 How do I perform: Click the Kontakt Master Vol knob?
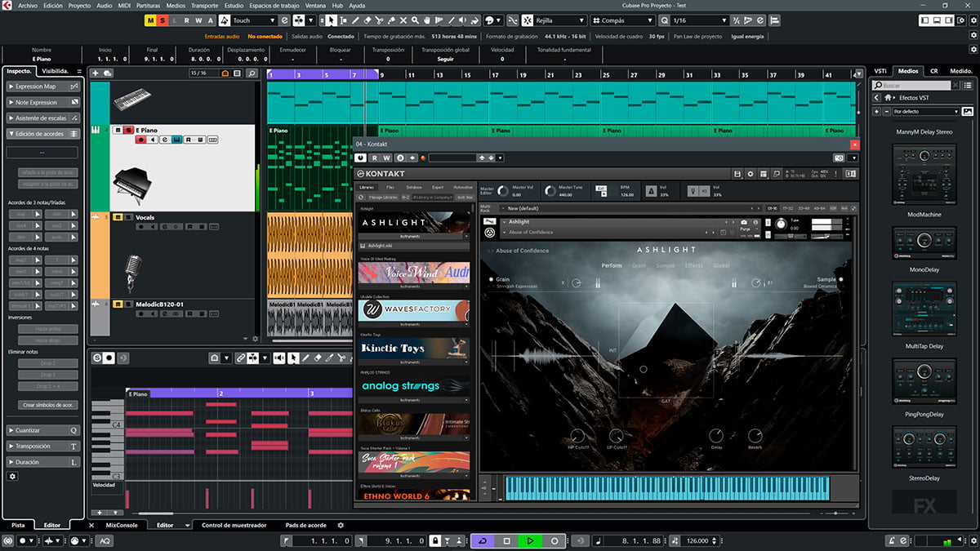click(501, 191)
